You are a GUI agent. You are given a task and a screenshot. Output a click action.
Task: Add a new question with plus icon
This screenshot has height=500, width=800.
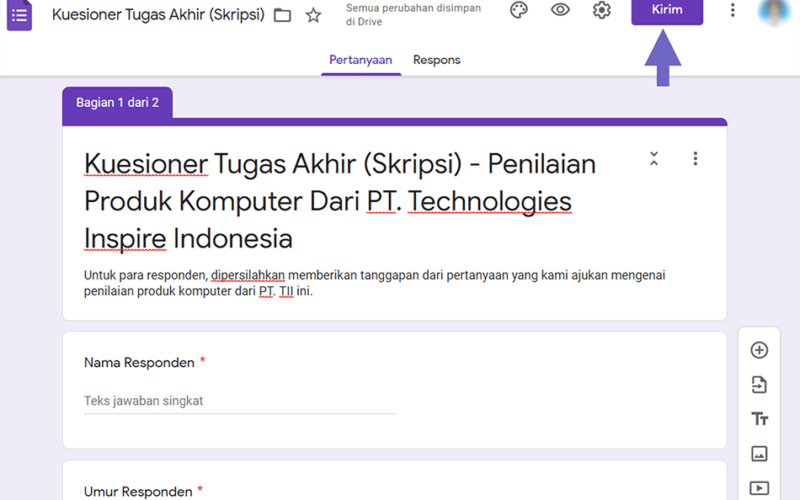tap(759, 350)
